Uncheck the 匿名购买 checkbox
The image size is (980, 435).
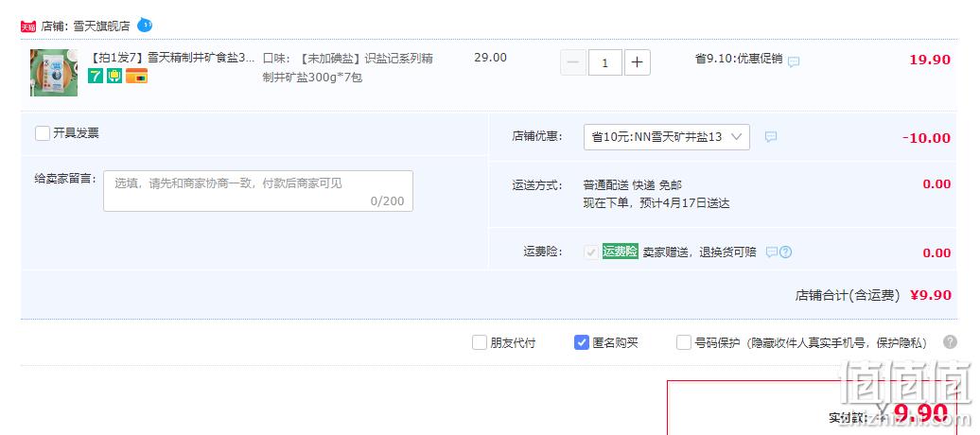click(582, 342)
